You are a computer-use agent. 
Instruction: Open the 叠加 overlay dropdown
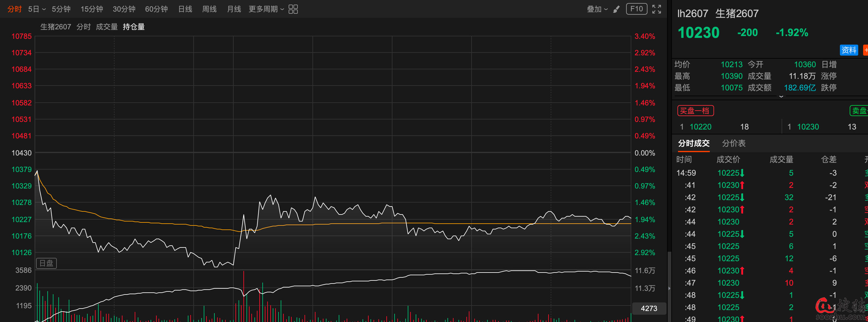point(597,9)
